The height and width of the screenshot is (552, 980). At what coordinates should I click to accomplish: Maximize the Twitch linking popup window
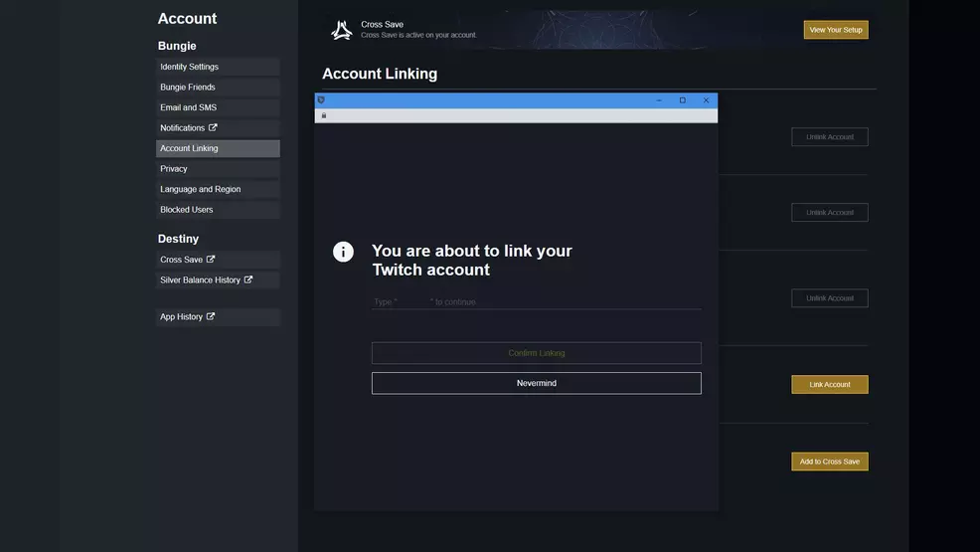coord(682,100)
